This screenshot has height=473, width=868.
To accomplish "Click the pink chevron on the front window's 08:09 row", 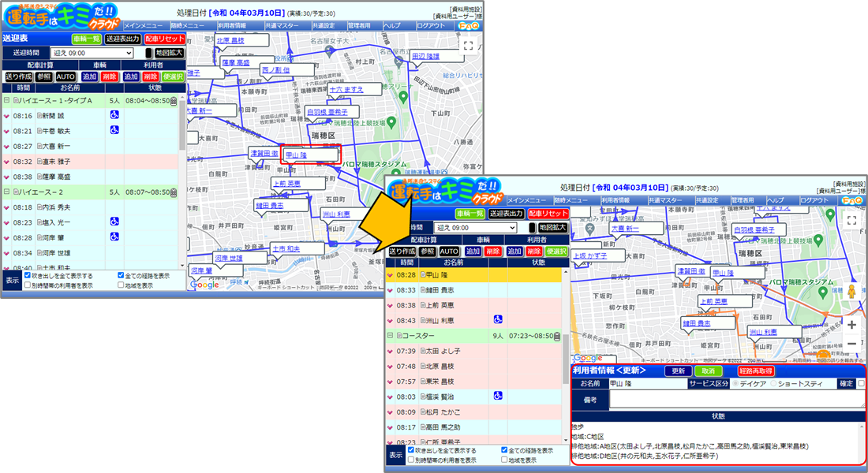I will pos(390,412).
